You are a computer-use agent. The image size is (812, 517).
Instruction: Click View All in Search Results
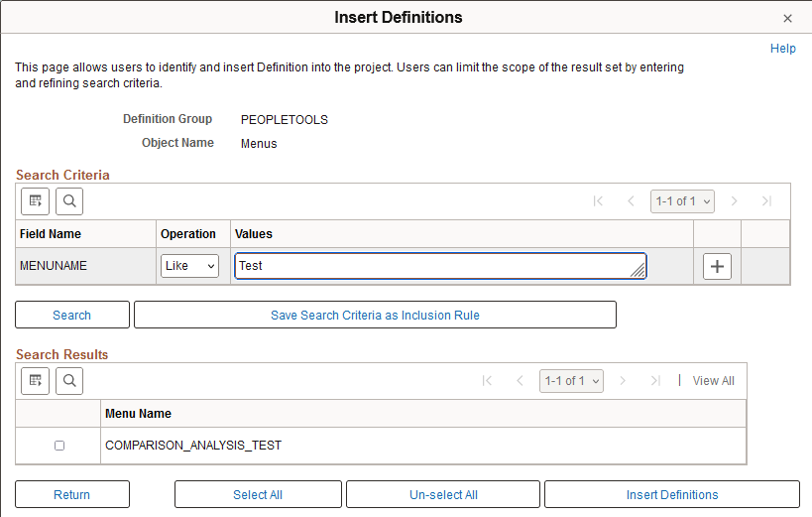pos(713,381)
